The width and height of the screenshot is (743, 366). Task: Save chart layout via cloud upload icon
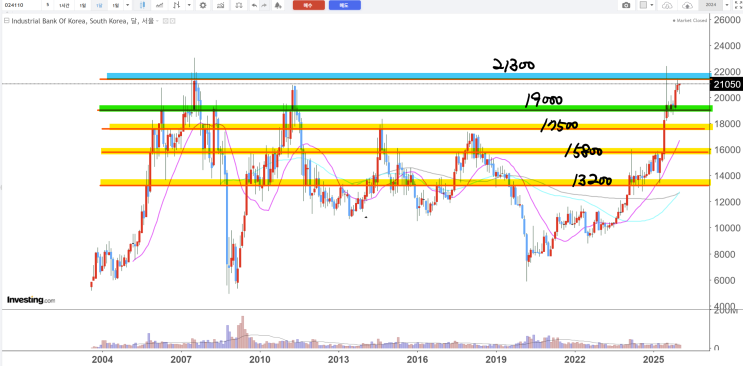click(x=687, y=5)
